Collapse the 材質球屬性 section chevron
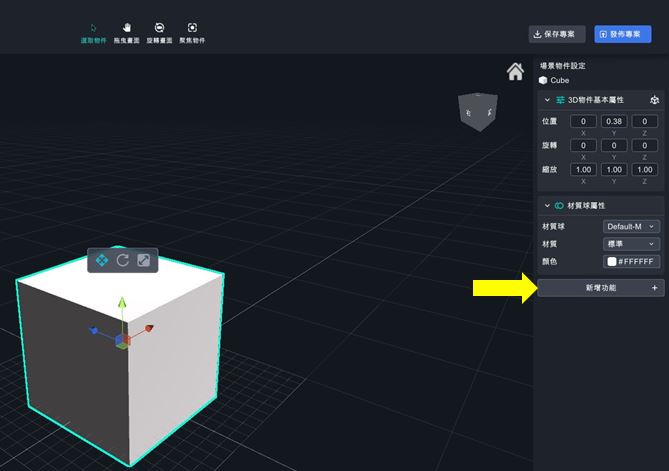This screenshot has height=471, width=669. click(547, 206)
